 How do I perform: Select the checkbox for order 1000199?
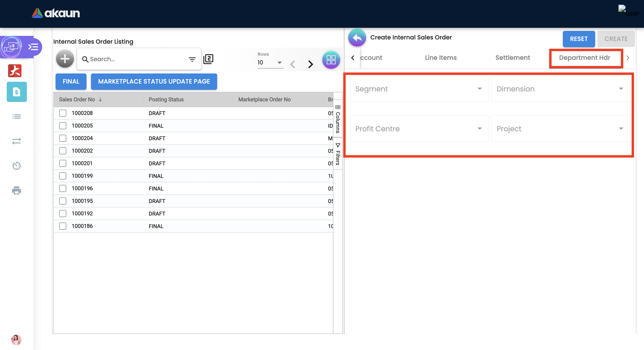63,176
